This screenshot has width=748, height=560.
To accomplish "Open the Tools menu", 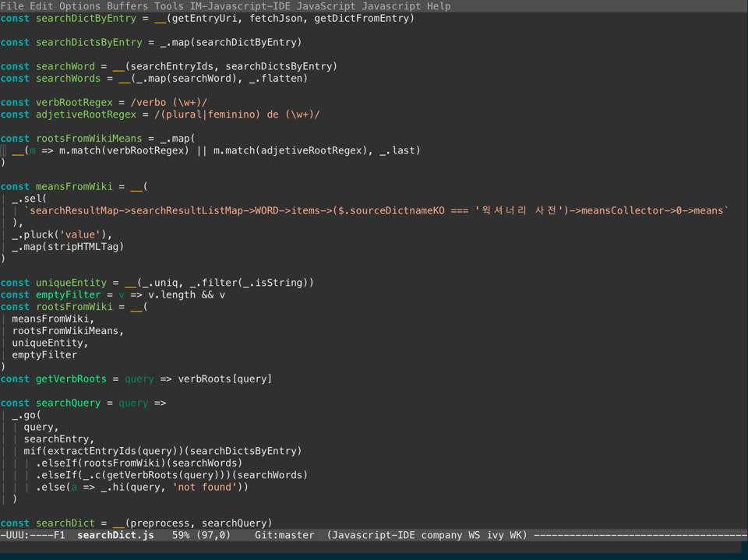I will 169,6.
